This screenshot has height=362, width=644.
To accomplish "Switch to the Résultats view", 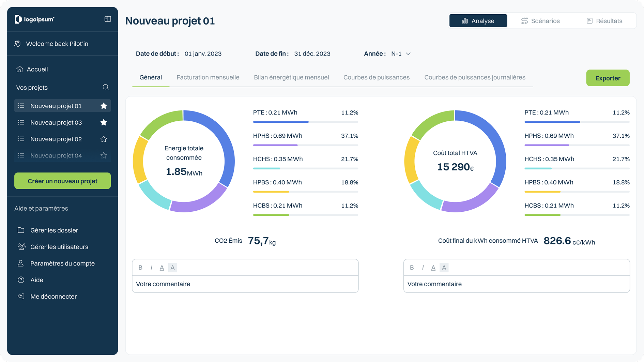I will [x=604, y=21].
